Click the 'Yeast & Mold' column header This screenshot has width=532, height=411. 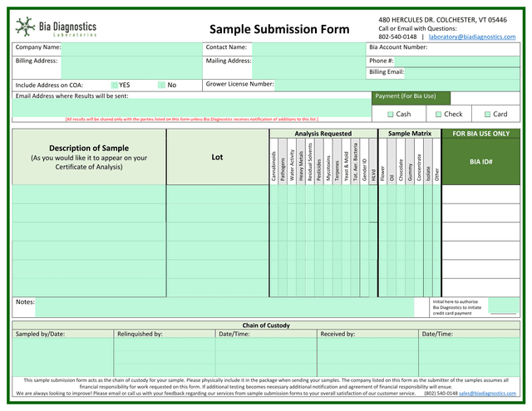(x=347, y=161)
